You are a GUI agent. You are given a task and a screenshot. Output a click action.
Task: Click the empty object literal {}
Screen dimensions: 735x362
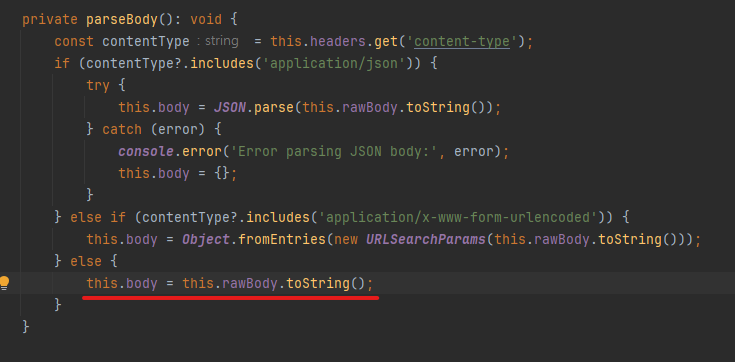[222, 173]
